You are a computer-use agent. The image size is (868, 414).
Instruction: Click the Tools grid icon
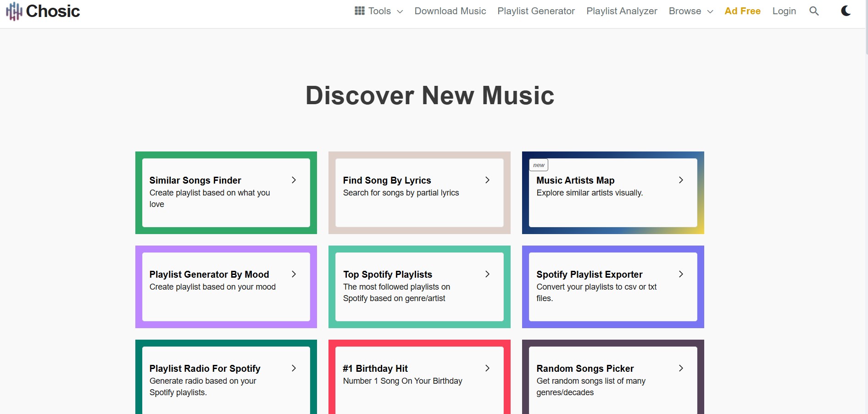[360, 11]
